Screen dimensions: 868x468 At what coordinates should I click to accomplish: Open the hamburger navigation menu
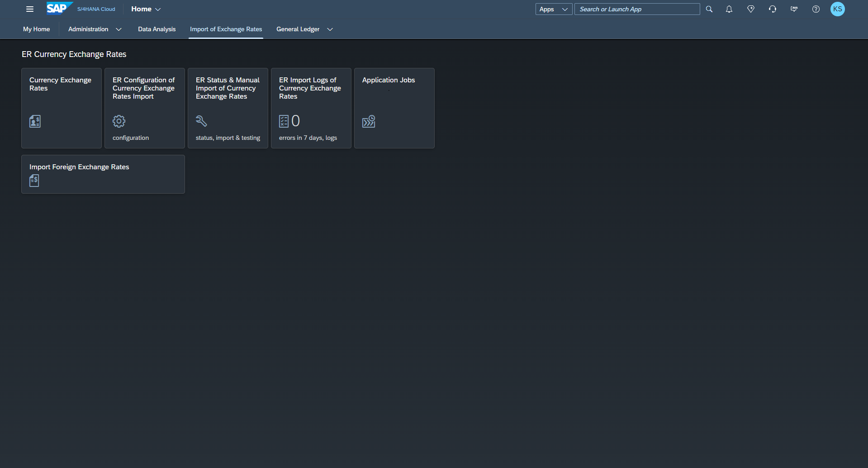pyautogui.click(x=30, y=9)
